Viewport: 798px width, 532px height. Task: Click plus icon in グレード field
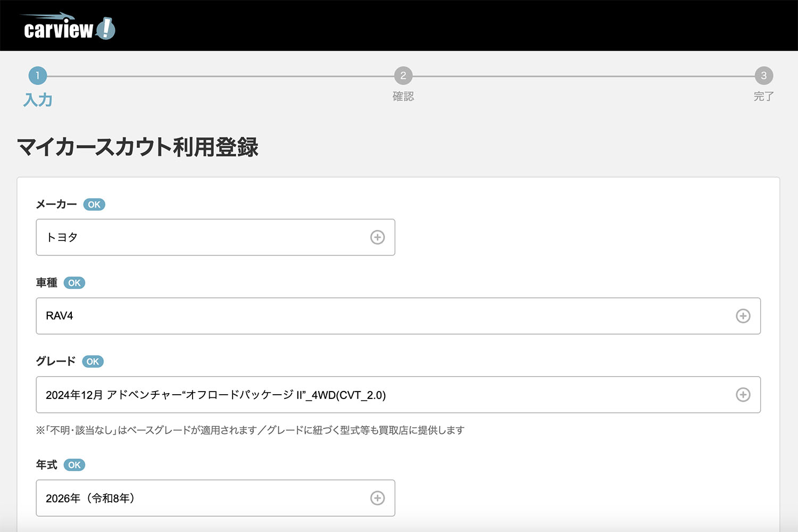pos(743,395)
